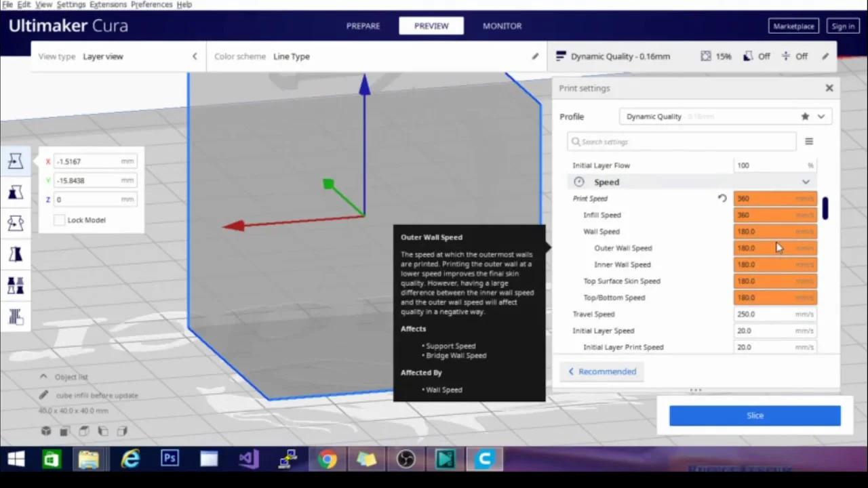
Task: Switch to the PREPARE tab
Action: (363, 26)
